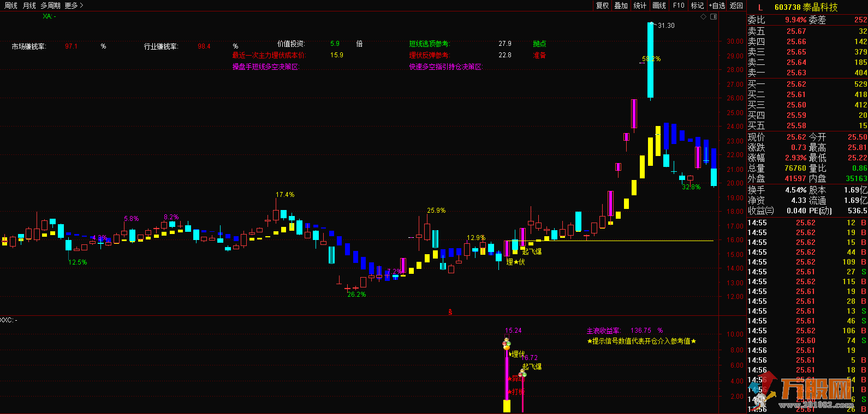Click the 31.30 peak price label
Screen dimensions: 868x414
coord(666,26)
